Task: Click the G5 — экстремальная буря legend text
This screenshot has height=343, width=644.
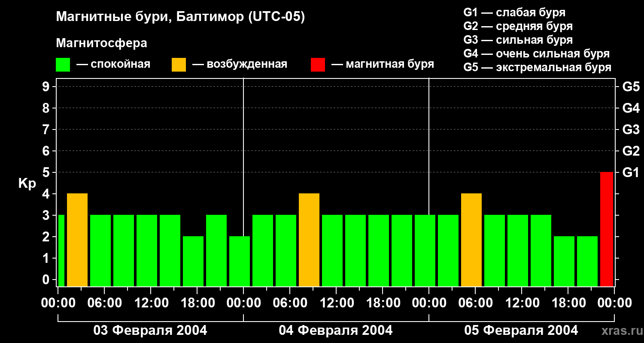Action: (x=537, y=67)
